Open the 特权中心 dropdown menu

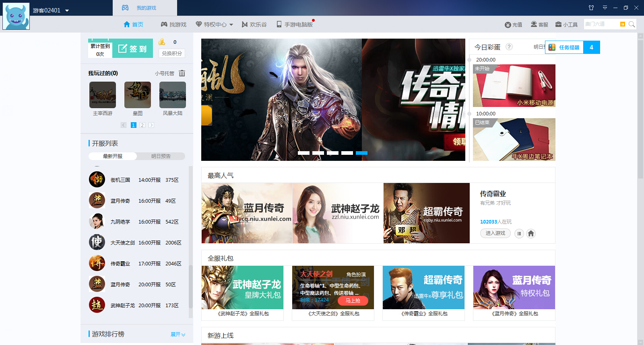(214, 25)
